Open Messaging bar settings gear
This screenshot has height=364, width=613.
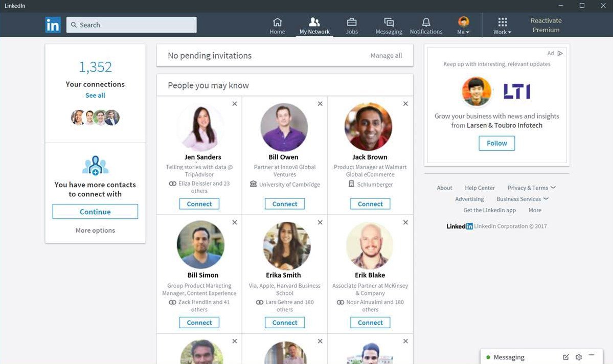click(579, 357)
